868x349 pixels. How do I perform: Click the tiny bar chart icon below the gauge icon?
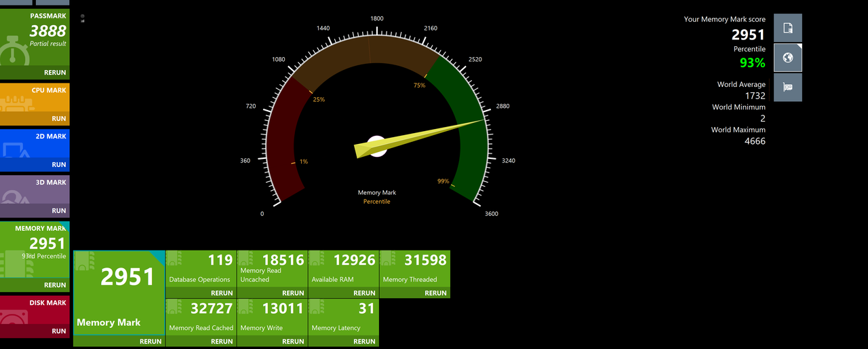tap(82, 20)
